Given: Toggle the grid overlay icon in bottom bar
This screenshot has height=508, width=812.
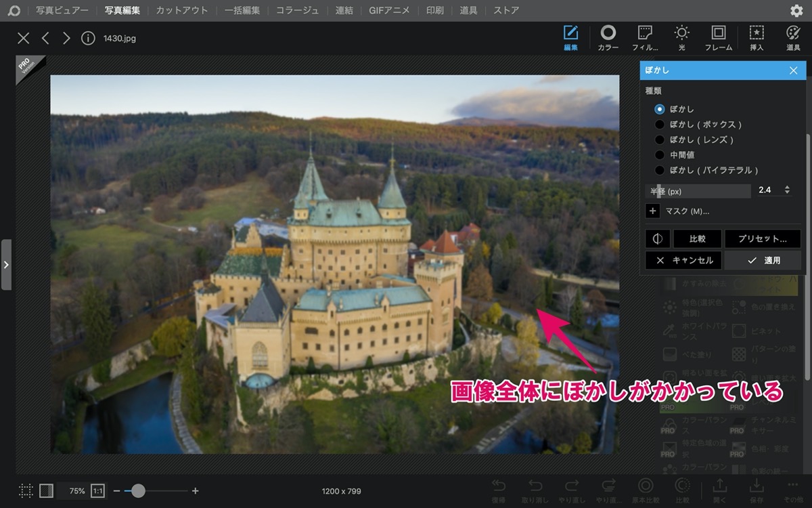Looking at the screenshot, I should coord(26,490).
